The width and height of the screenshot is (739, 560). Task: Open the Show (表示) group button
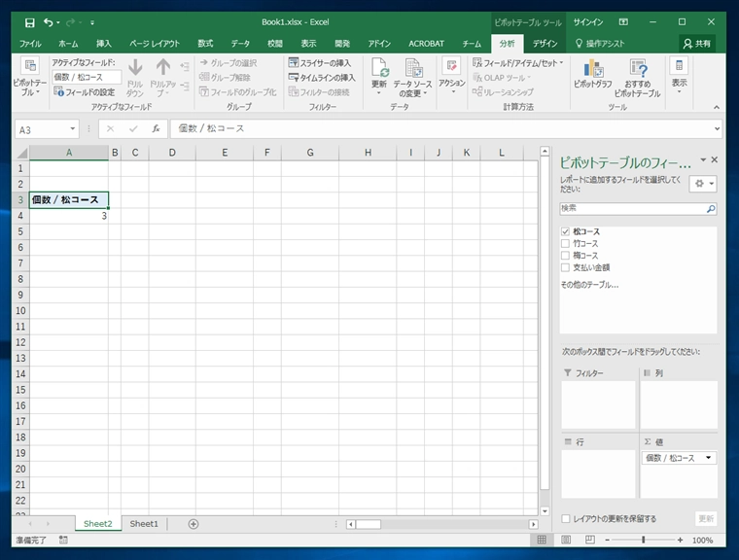679,76
